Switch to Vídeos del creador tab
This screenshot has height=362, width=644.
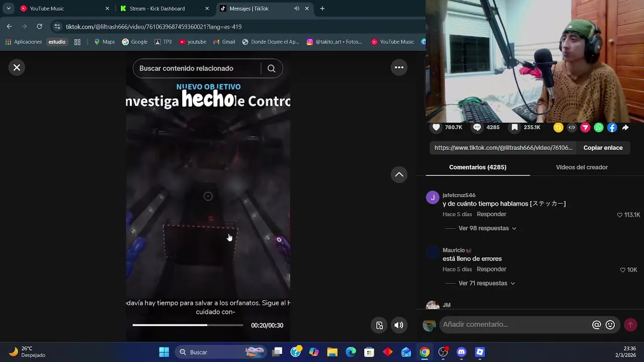click(x=582, y=167)
